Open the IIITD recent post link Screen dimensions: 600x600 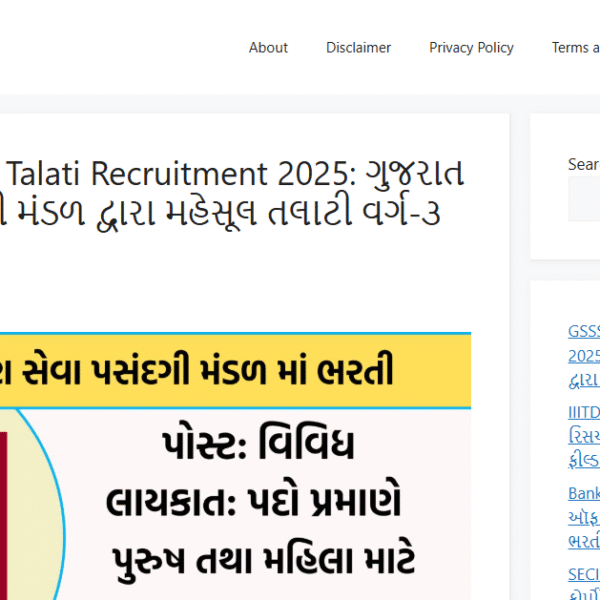[584, 437]
